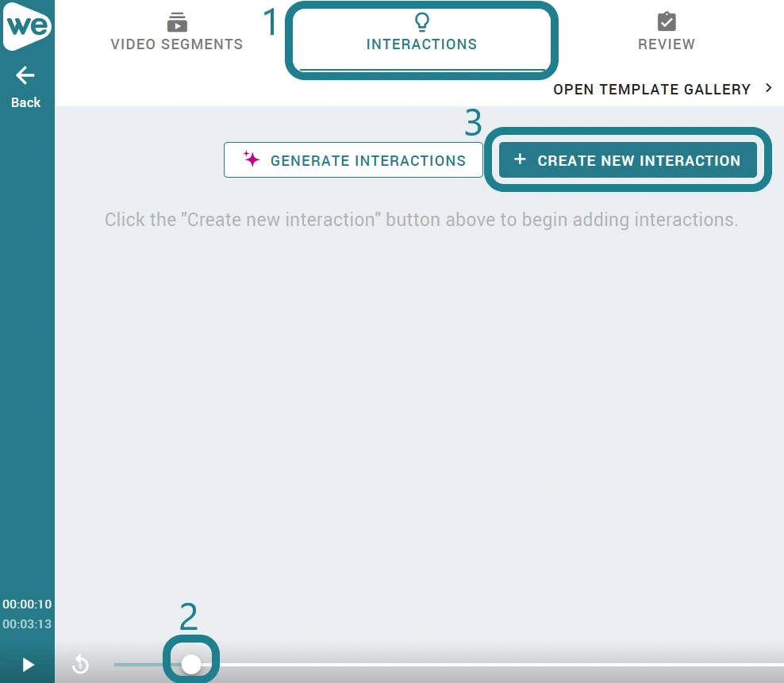Click the WeVideo logo icon
This screenshot has width=784, height=683.
click(x=27, y=25)
